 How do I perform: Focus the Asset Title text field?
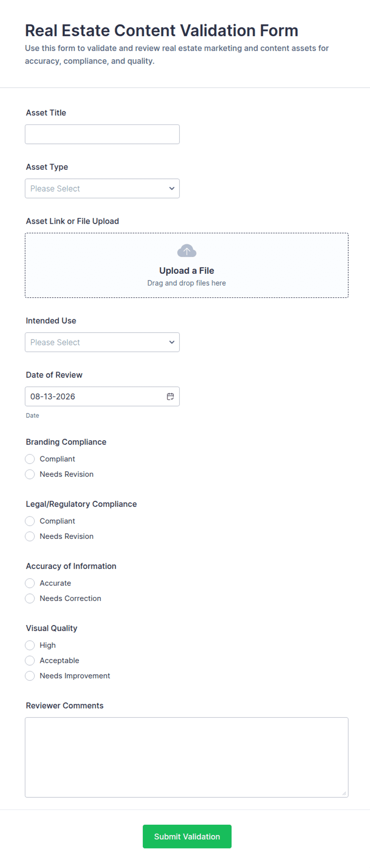102,134
